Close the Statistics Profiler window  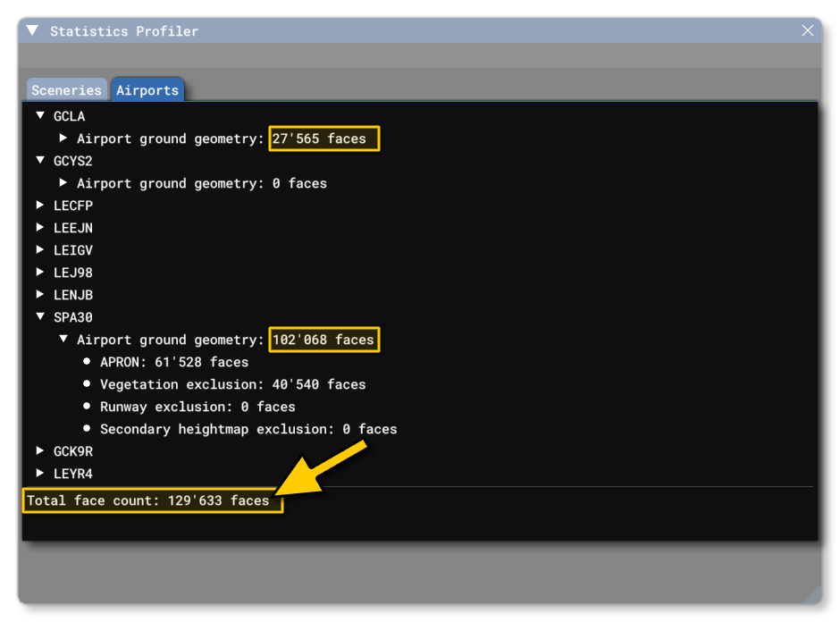[808, 30]
